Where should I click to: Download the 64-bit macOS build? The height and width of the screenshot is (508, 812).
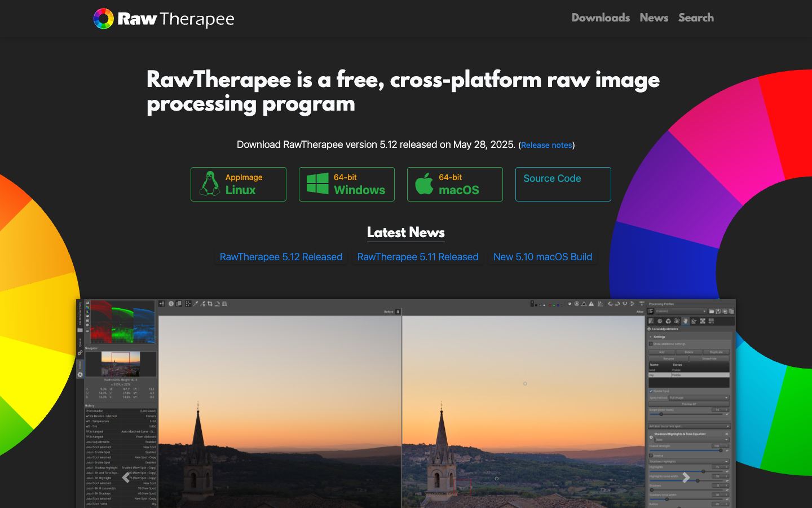[455, 184]
